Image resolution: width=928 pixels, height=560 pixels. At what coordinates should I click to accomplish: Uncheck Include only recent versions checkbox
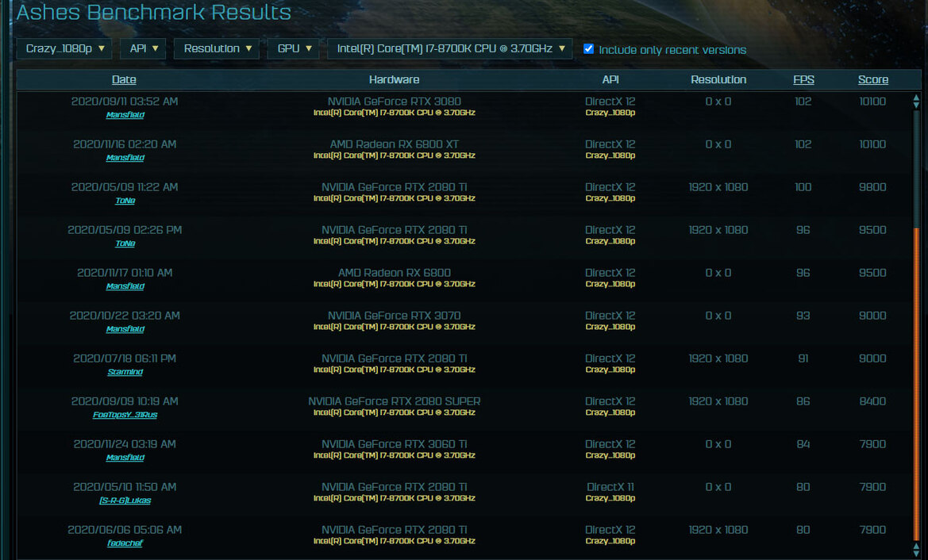(588, 48)
